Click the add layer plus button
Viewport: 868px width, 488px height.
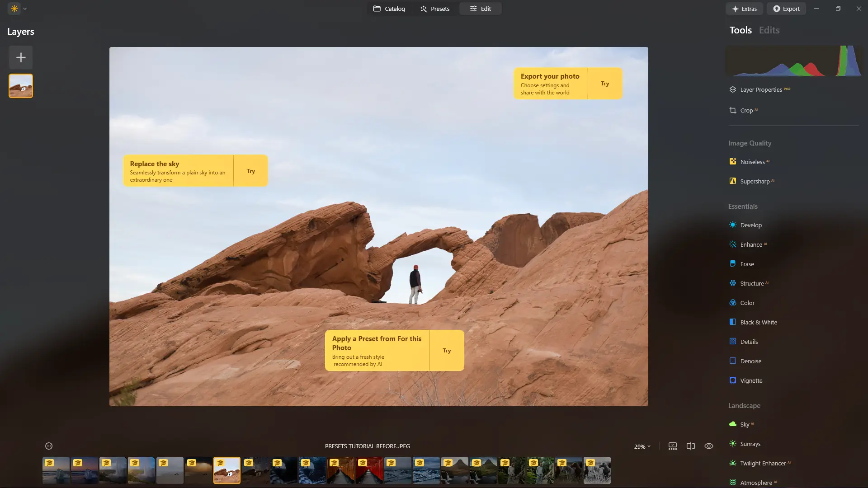(21, 57)
